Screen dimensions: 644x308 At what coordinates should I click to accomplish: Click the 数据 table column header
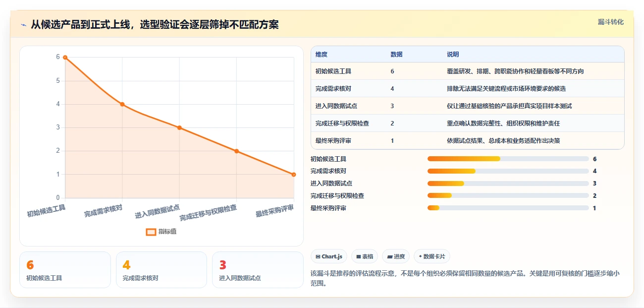(x=396, y=55)
